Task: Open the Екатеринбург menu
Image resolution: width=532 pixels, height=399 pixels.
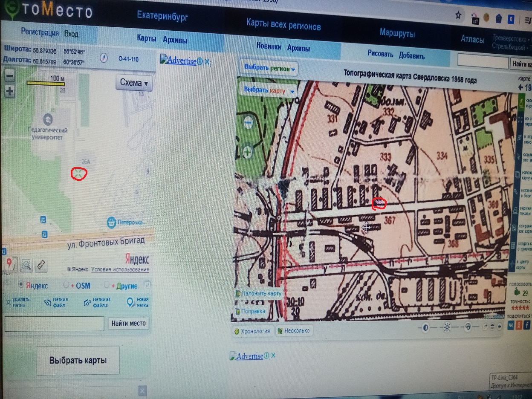Action: 162,17
